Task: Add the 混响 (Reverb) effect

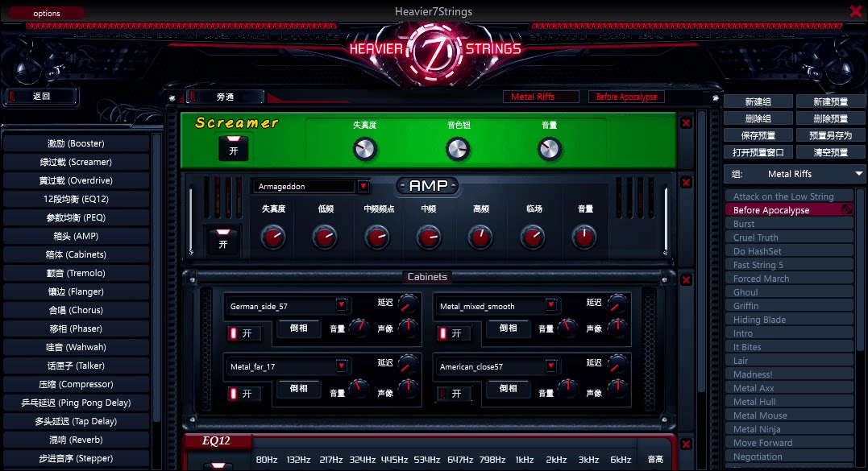Action: 76,440
